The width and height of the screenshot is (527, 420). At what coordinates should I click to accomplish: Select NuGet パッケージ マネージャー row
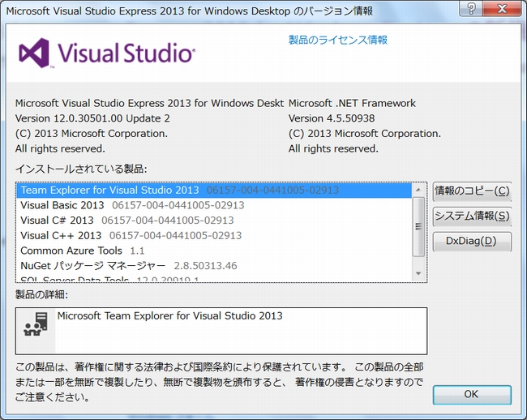click(214, 266)
